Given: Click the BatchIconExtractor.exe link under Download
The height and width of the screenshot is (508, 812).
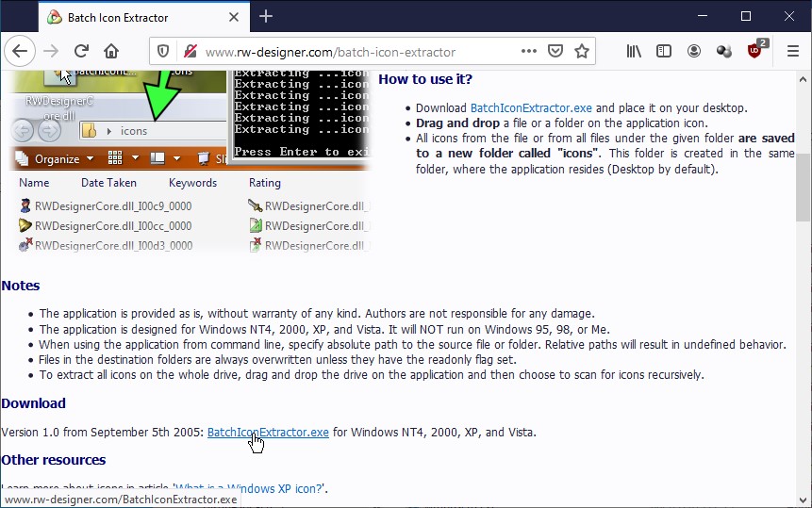Looking at the screenshot, I should coord(268,433).
